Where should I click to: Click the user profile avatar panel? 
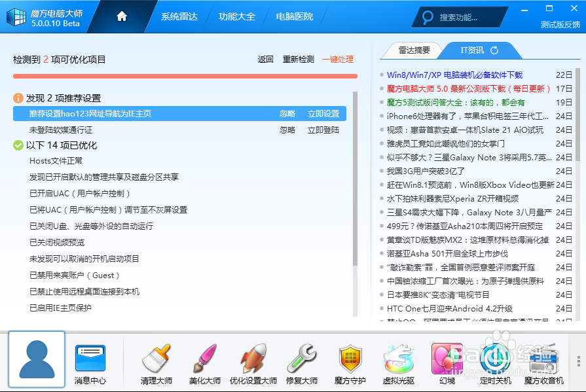click(36, 359)
